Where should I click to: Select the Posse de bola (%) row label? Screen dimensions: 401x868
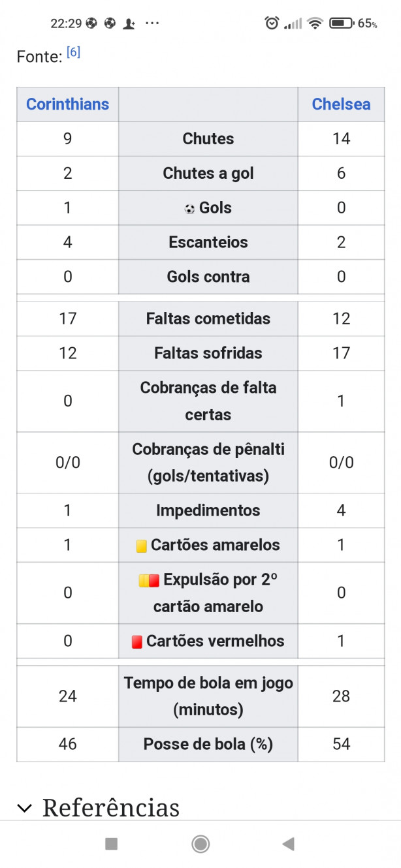(x=208, y=744)
